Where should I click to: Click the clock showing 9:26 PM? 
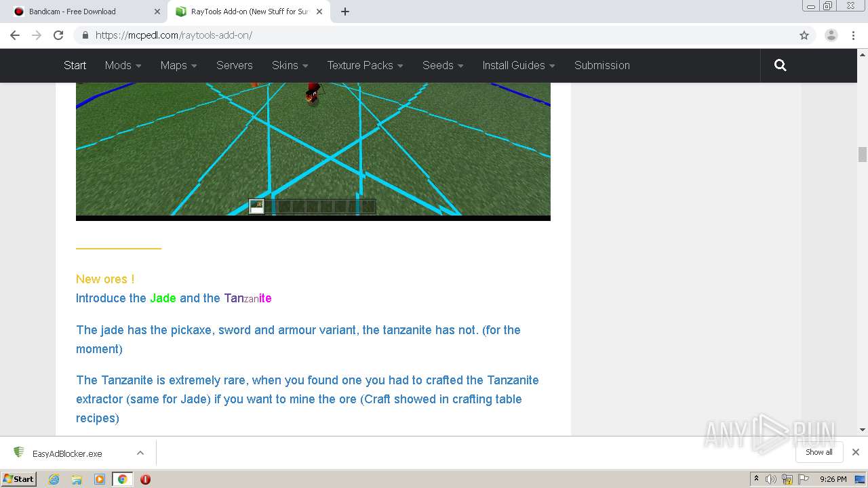[833, 479]
